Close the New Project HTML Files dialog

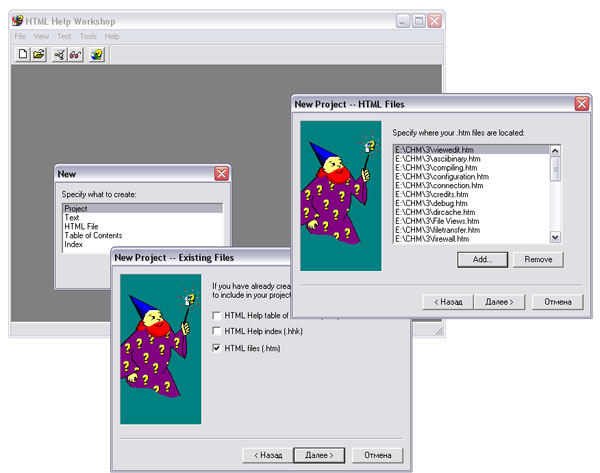582,104
